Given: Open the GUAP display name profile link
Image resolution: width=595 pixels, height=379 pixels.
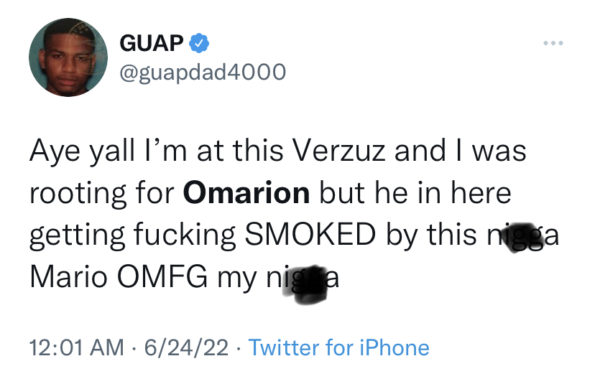Looking at the screenshot, I should (x=151, y=43).
